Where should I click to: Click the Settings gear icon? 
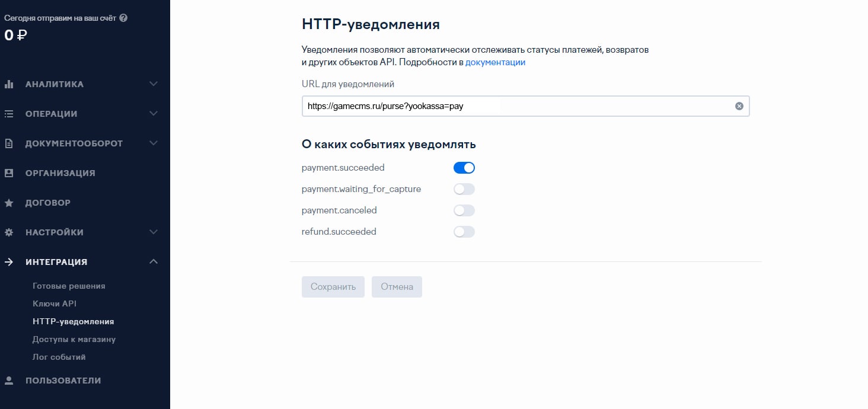tap(9, 232)
